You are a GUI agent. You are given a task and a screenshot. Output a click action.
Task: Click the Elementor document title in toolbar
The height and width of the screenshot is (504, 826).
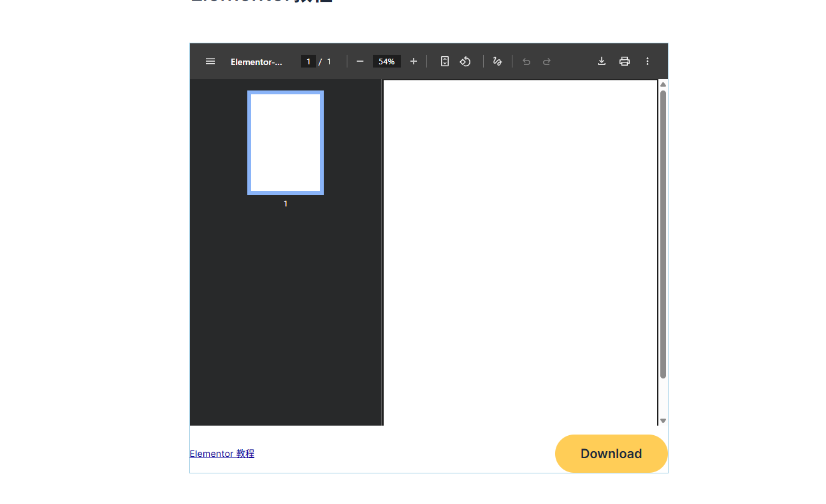click(x=256, y=62)
